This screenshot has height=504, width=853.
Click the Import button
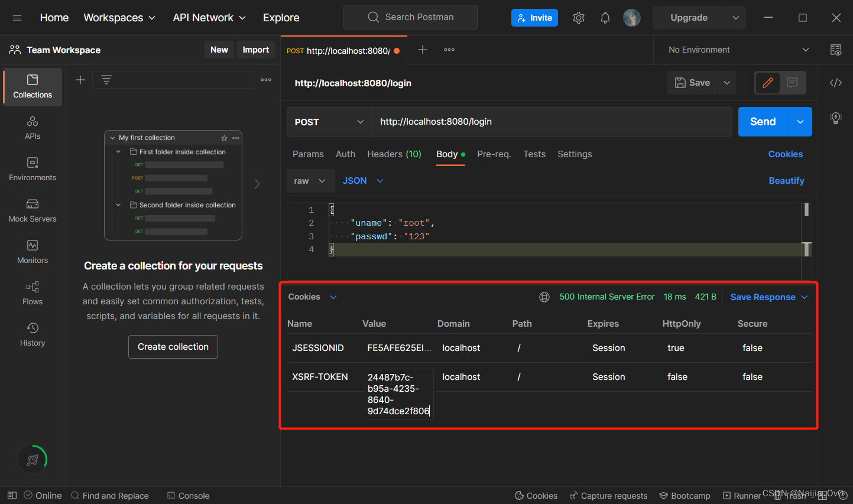pyautogui.click(x=256, y=50)
